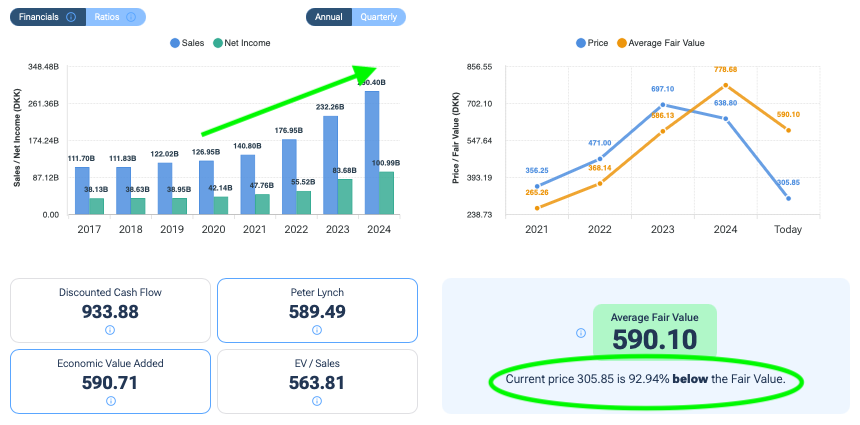Select the EV / Sales valuation card

coord(317,383)
